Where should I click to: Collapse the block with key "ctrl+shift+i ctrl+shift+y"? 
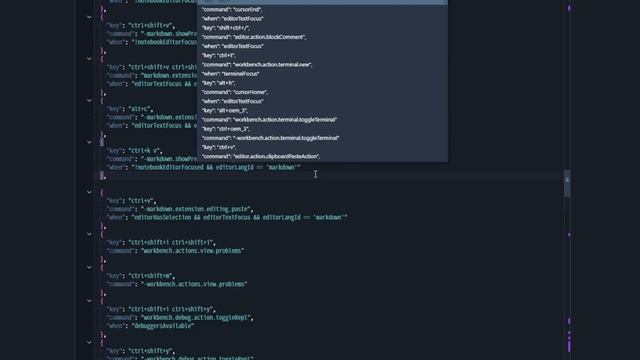point(89,301)
